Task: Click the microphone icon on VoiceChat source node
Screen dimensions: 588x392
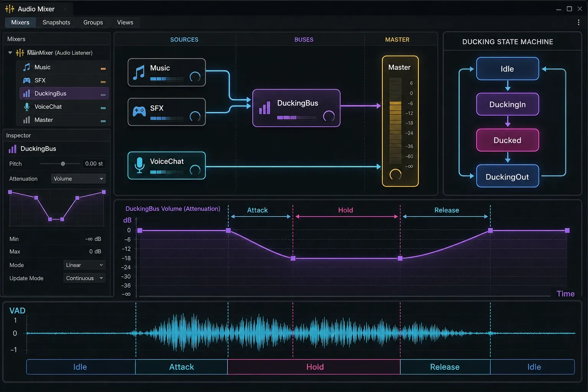Action: 139,165
